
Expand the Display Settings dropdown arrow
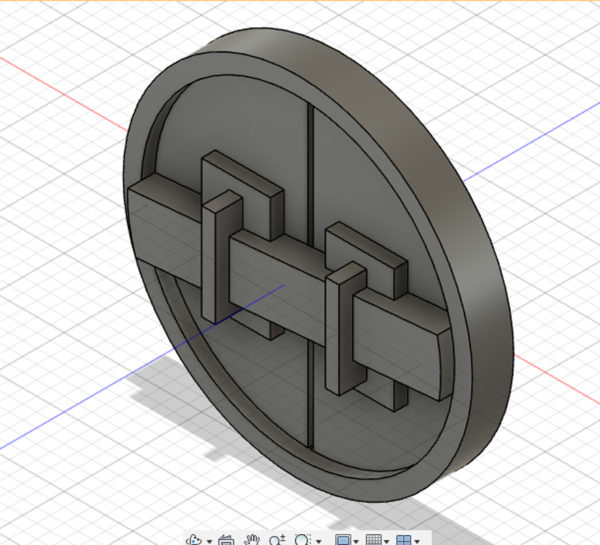pyautogui.click(x=356, y=541)
